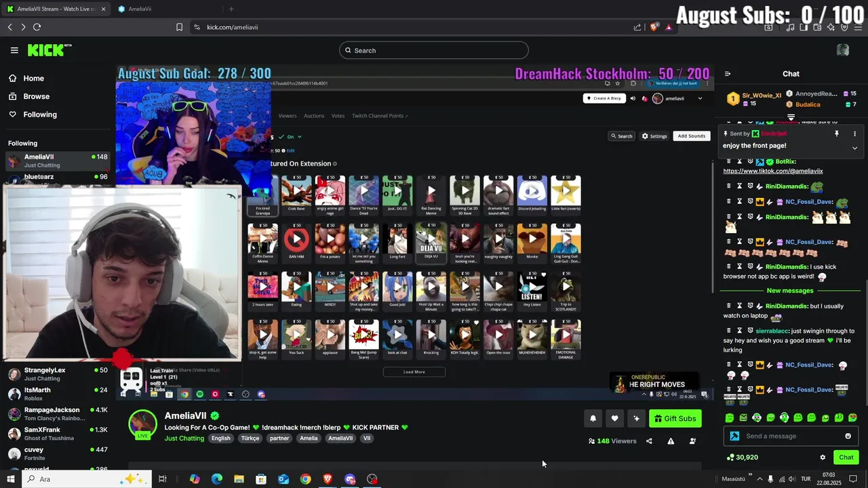Open emoji picker in message box
Screen dimensions: 868x488
coord(848,436)
